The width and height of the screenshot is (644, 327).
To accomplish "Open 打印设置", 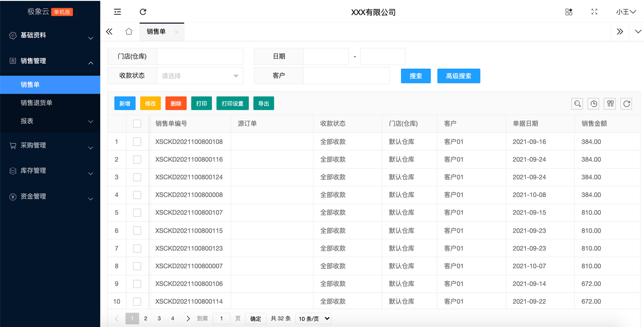I will tap(233, 103).
